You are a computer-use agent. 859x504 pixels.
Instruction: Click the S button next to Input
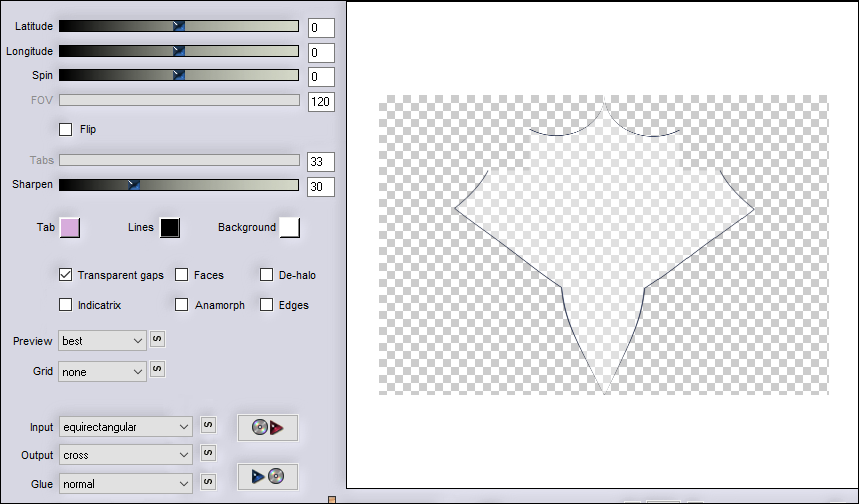tap(208, 425)
